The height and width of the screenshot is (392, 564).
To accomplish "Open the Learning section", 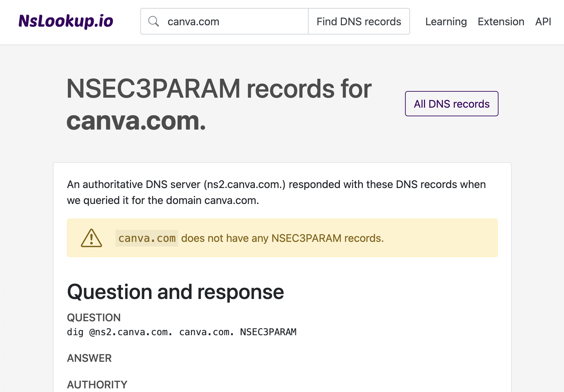I will (446, 21).
